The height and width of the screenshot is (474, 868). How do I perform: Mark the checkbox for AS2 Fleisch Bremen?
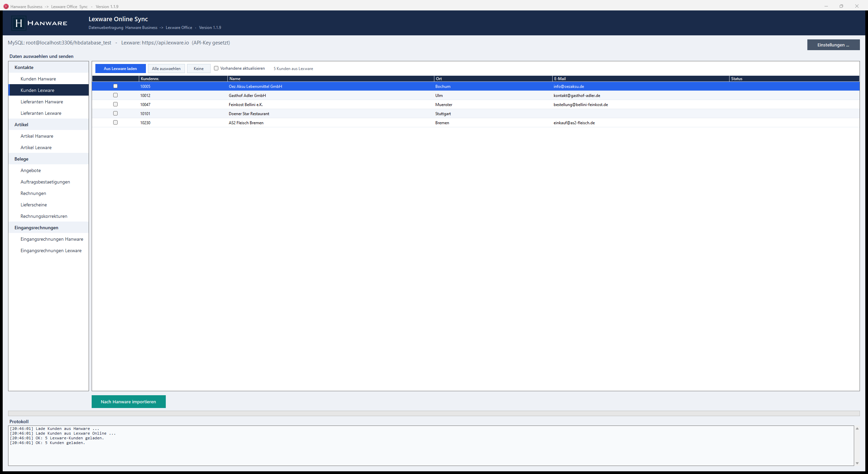click(115, 123)
